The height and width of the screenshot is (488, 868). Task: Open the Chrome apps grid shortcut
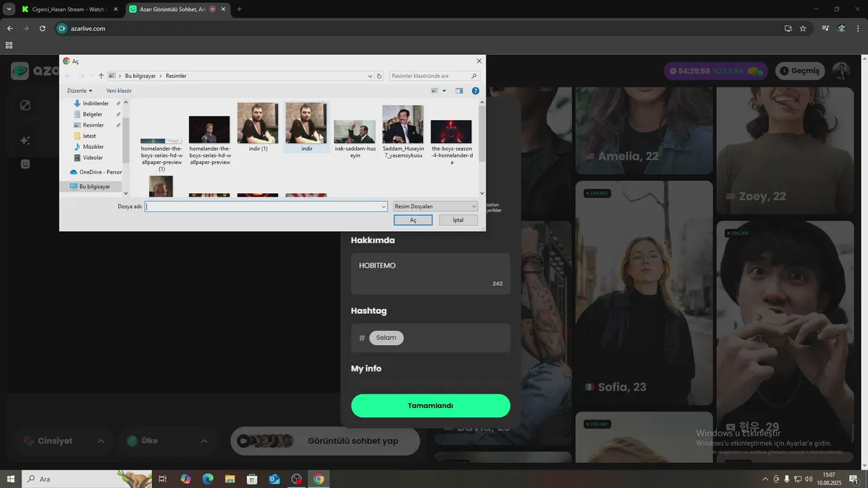click(x=9, y=45)
